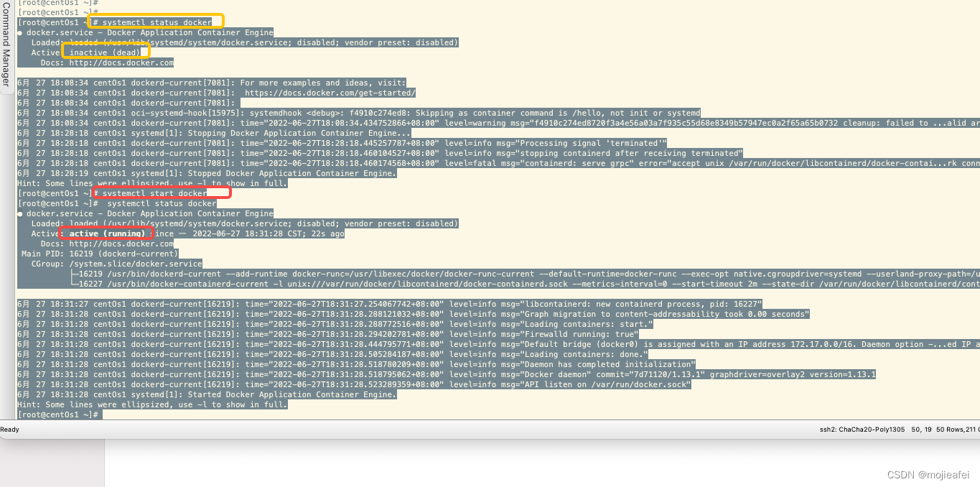This screenshot has height=487, width=980.
Task: Click the 'Graph migration to content-addressability' log line
Action: (414, 314)
